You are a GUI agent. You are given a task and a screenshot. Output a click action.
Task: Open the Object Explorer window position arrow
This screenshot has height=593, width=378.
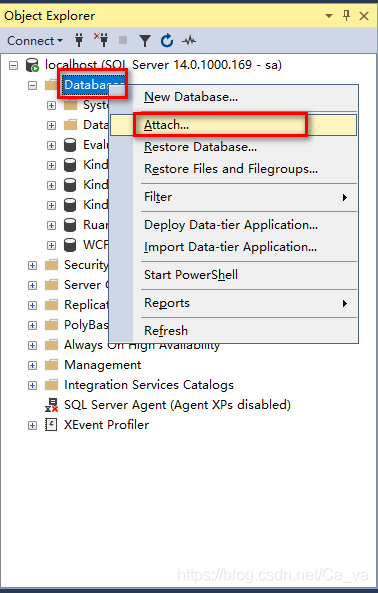point(329,16)
